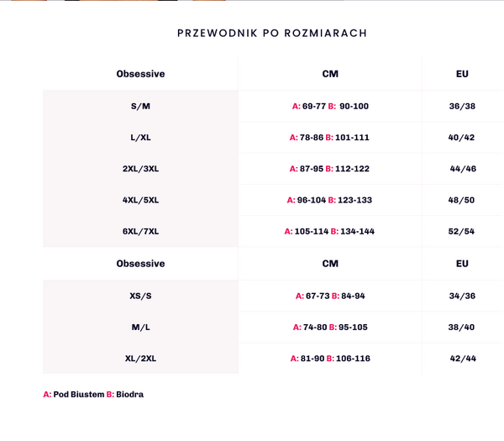
Task: Click measurements A: 69-77 B: 90-100
Action: click(x=330, y=106)
